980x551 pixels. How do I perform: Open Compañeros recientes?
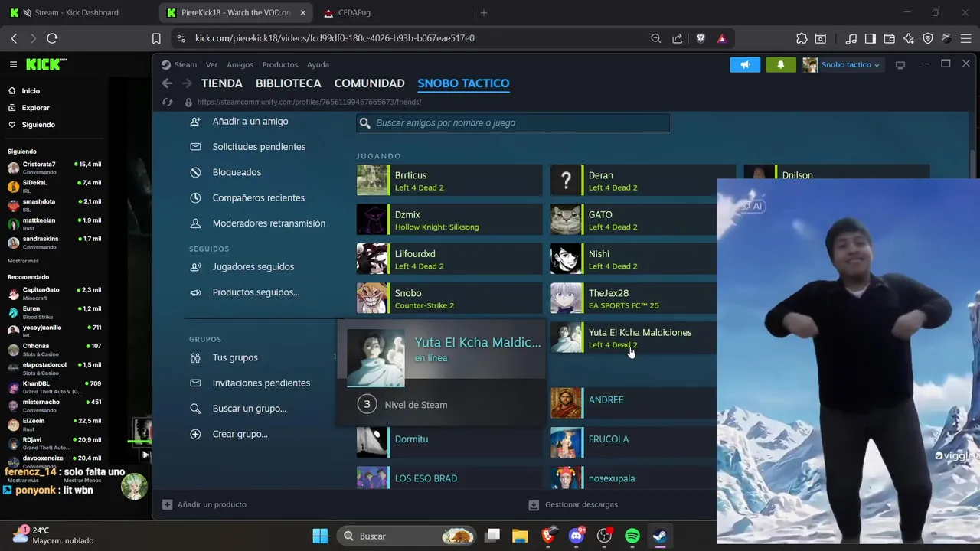tap(258, 197)
